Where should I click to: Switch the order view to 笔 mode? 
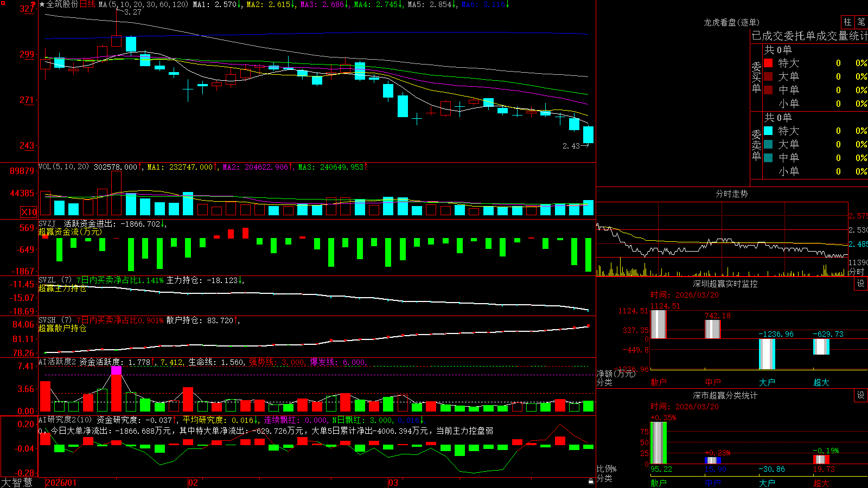click(x=861, y=22)
